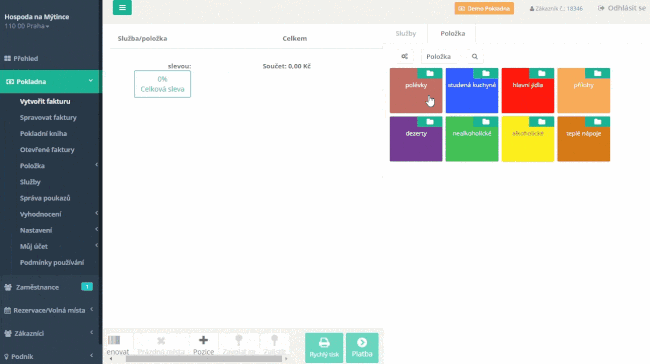Click the barcode icon in bottom toolbar
The height and width of the screenshot is (364, 650).
click(x=114, y=340)
